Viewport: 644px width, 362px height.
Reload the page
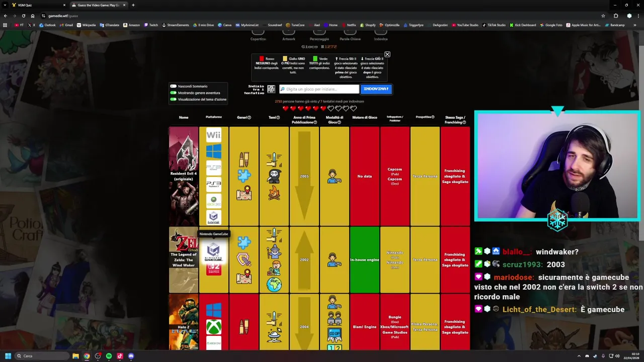23,16
